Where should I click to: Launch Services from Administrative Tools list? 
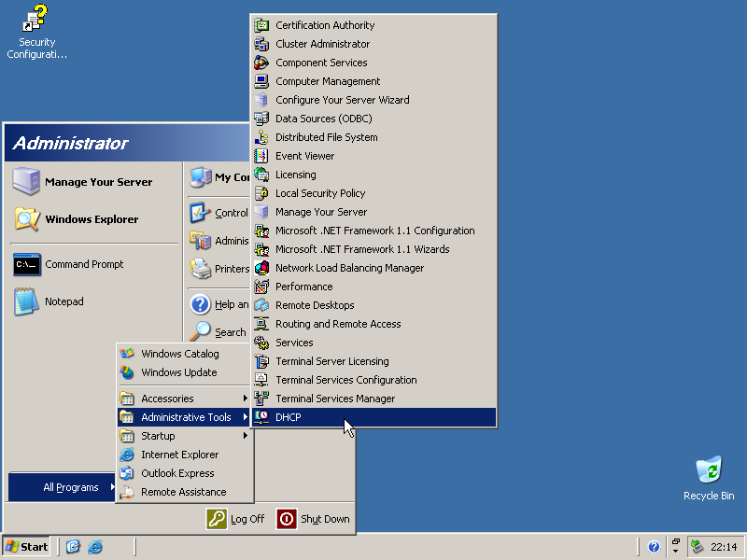[x=294, y=343]
